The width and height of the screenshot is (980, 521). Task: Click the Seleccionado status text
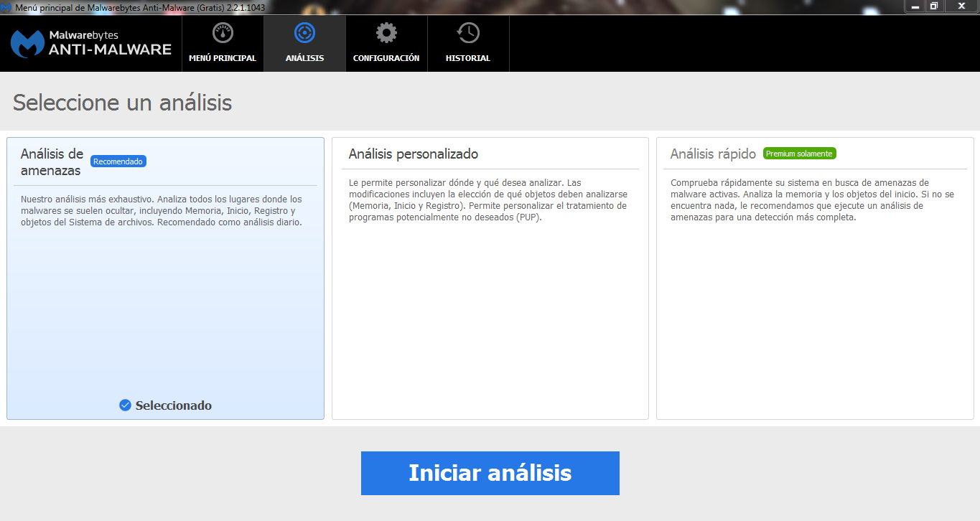[x=174, y=405]
